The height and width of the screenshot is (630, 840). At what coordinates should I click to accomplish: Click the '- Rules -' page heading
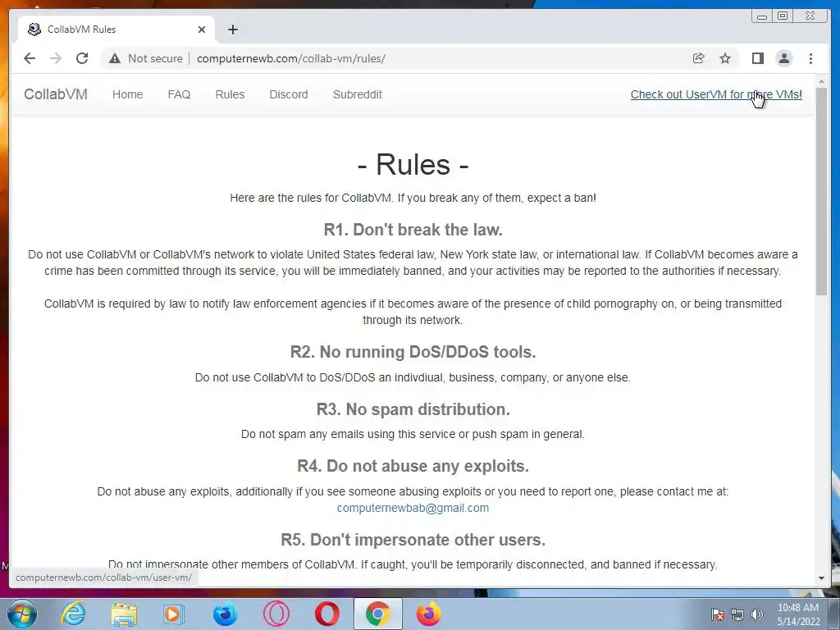[x=413, y=164]
